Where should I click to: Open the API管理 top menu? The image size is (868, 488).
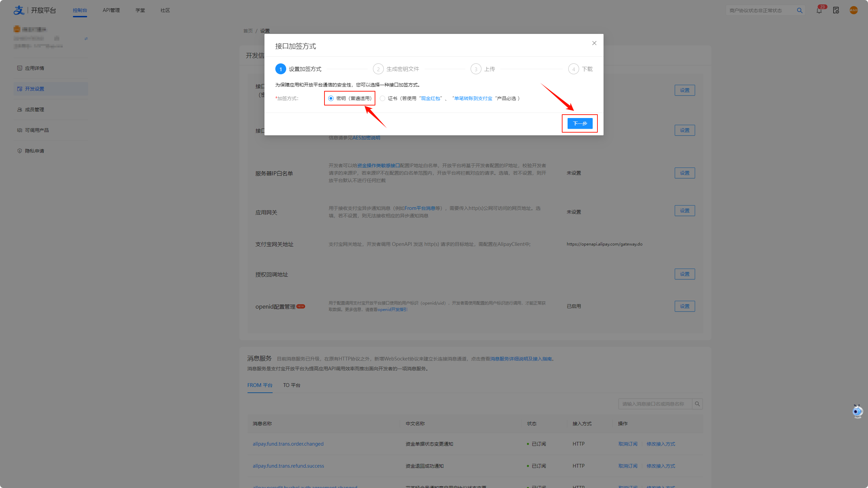point(111,10)
